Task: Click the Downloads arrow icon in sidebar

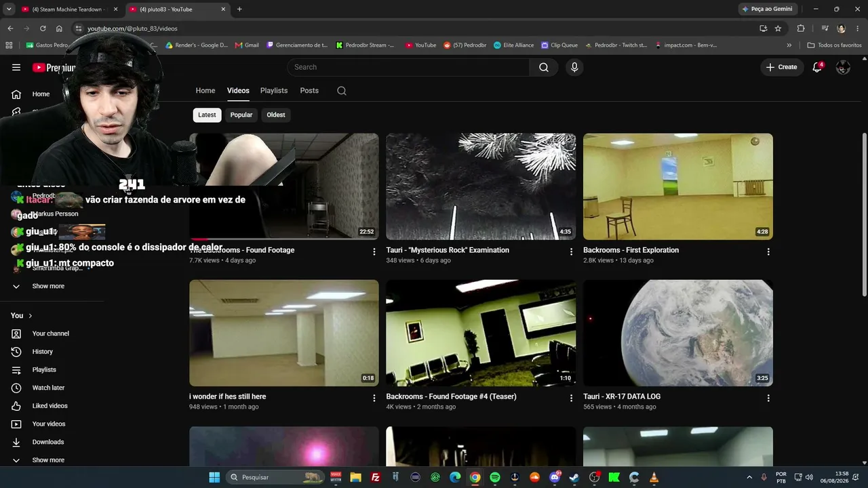Action: (x=16, y=442)
